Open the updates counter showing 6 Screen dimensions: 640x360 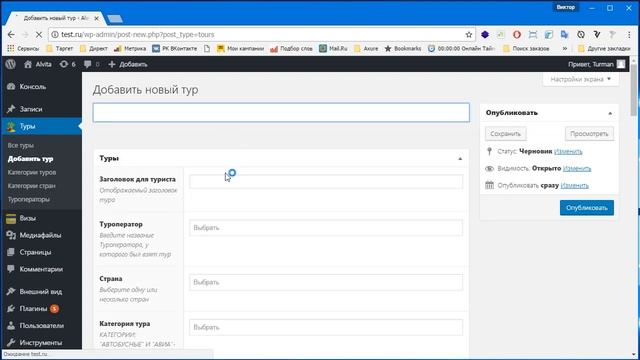point(67,64)
